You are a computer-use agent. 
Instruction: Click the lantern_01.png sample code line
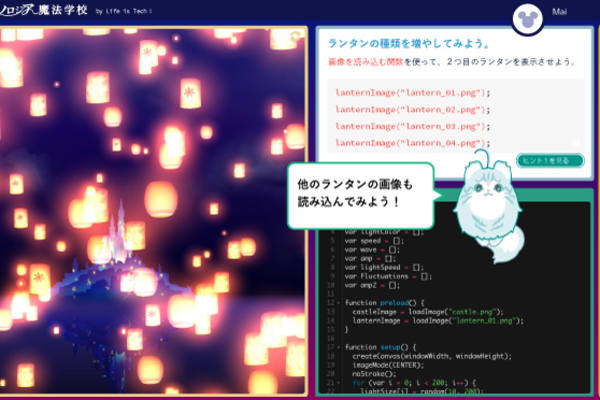(x=413, y=93)
